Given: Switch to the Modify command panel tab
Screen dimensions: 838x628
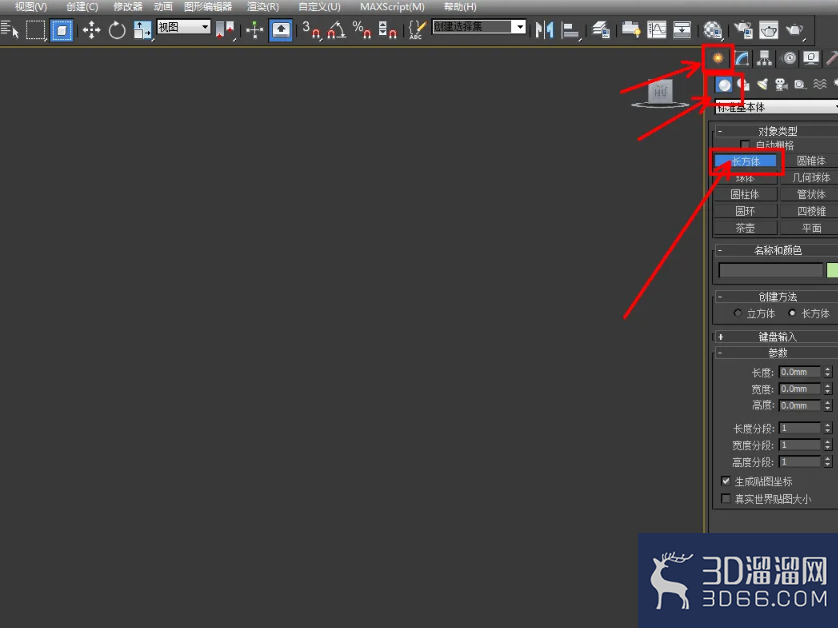Looking at the screenshot, I should coord(741,58).
